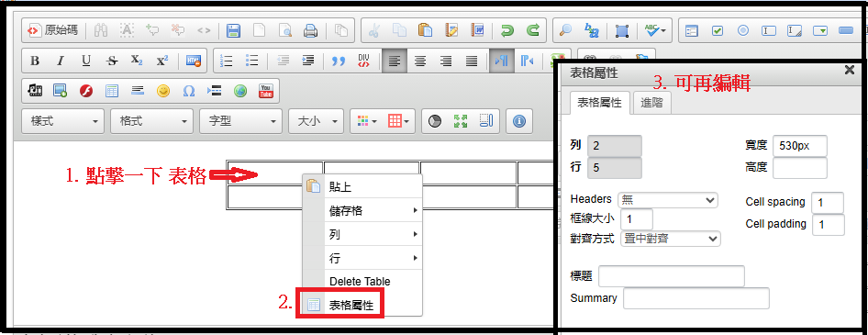The image size is (868, 335).
Task: Click the Save floppy disk icon
Action: (234, 30)
